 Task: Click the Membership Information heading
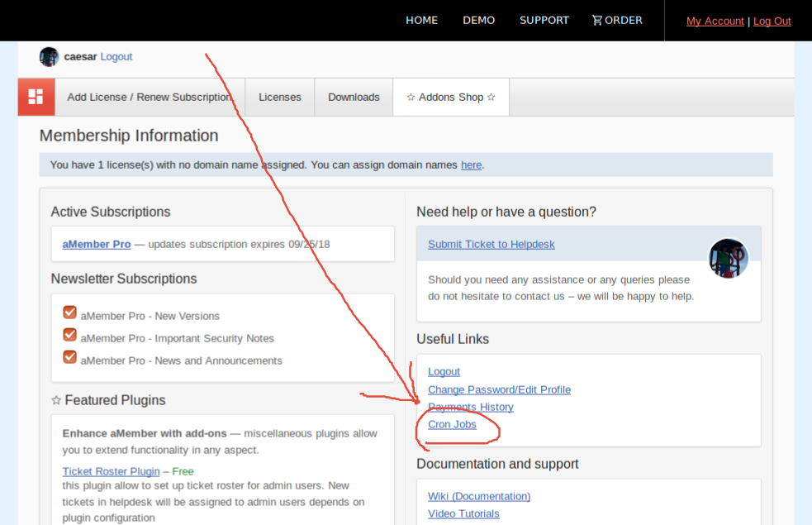(129, 136)
